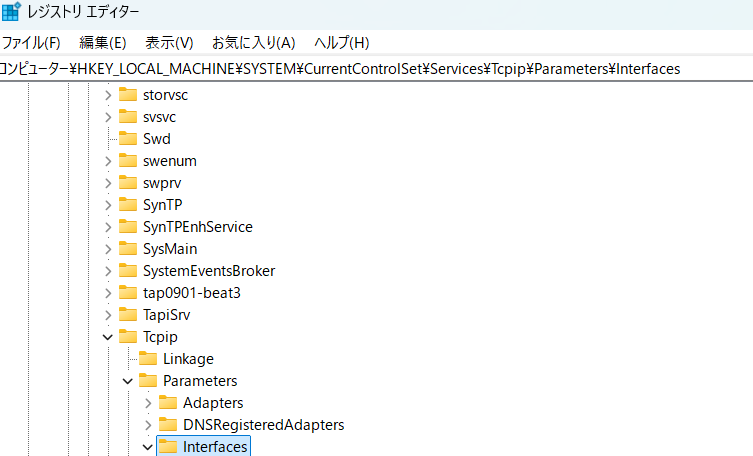The image size is (753, 456).
Task: Select the storvsc tree entry
Action: (165, 95)
